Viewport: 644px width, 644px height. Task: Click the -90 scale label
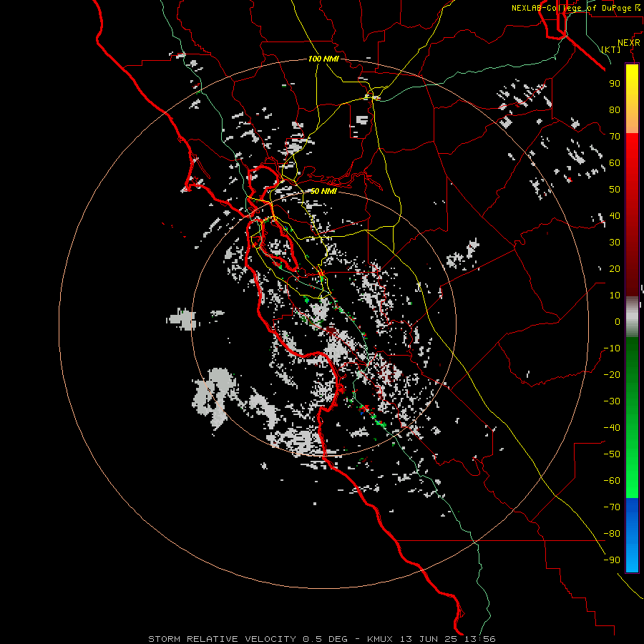point(612,560)
